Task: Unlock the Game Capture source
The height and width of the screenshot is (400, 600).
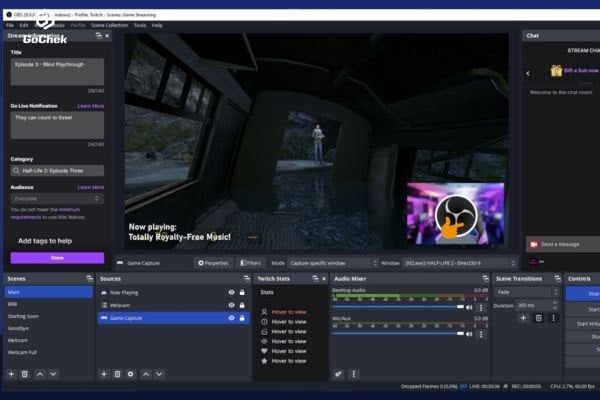Action: click(x=242, y=318)
